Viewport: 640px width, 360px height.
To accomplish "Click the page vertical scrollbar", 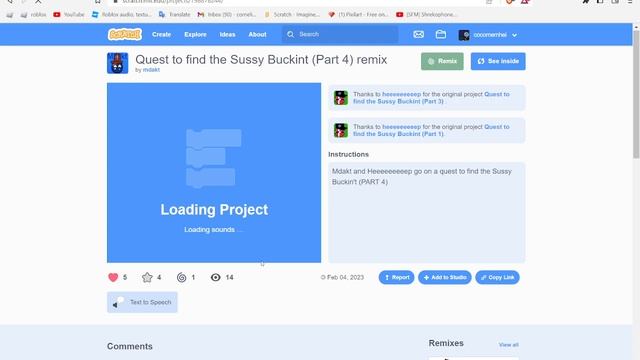I will (636, 95).
